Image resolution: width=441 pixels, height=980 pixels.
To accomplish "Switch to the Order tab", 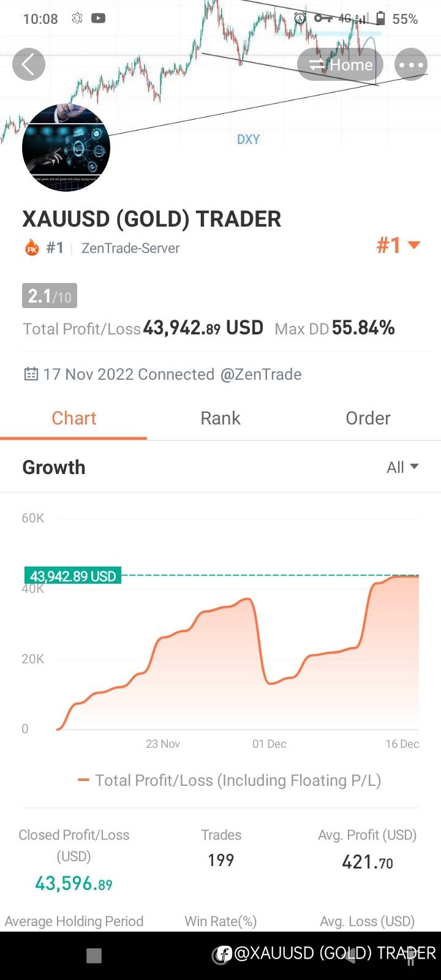I will [367, 418].
